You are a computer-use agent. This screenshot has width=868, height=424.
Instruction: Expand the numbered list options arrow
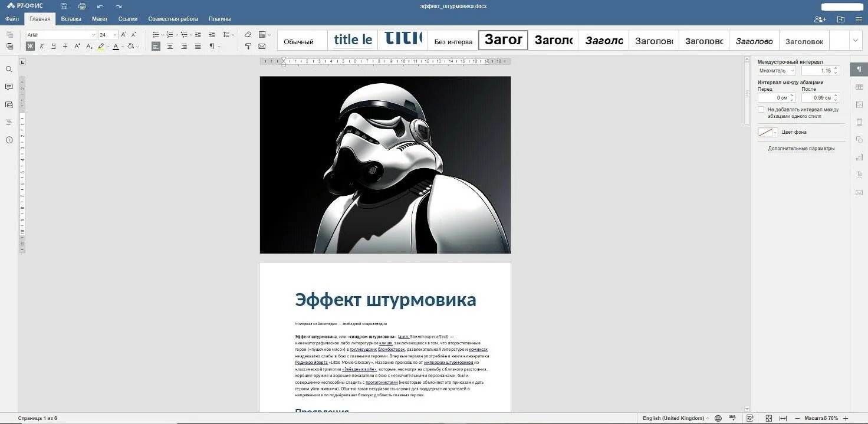176,35
